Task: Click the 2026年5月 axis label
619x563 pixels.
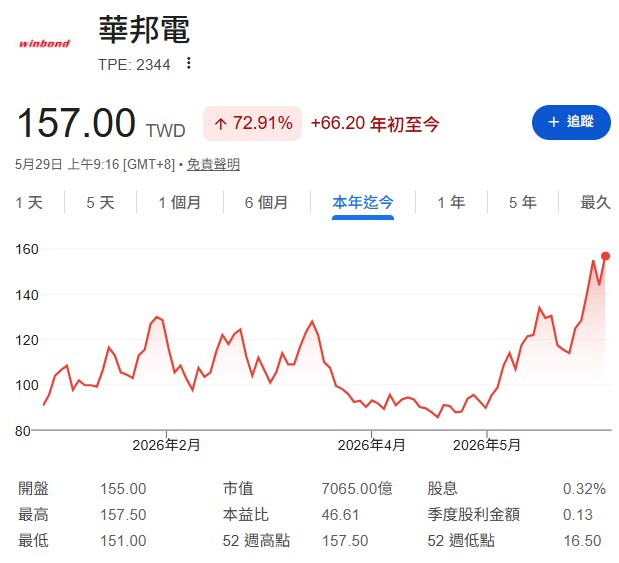Action: (486, 445)
